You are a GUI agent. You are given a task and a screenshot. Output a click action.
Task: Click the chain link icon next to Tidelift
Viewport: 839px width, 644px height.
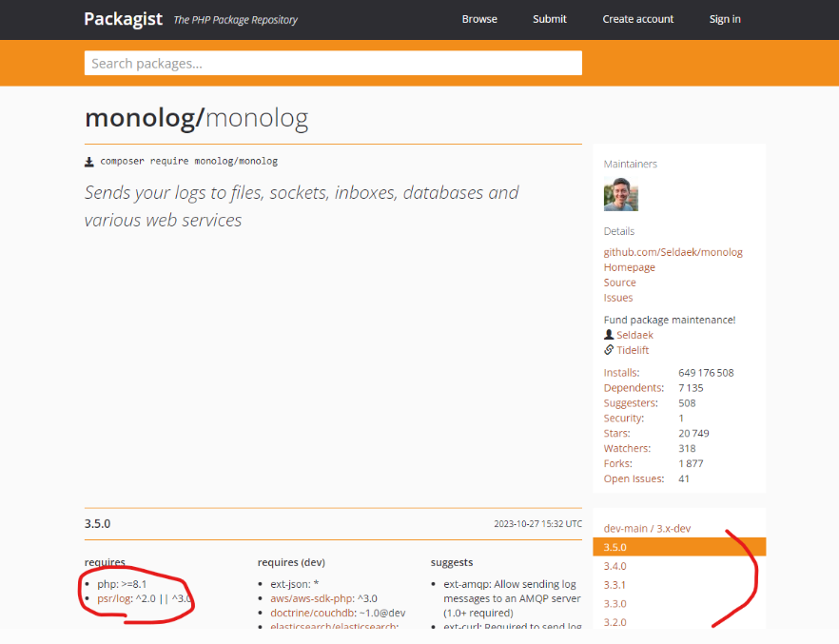coord(609,350)
